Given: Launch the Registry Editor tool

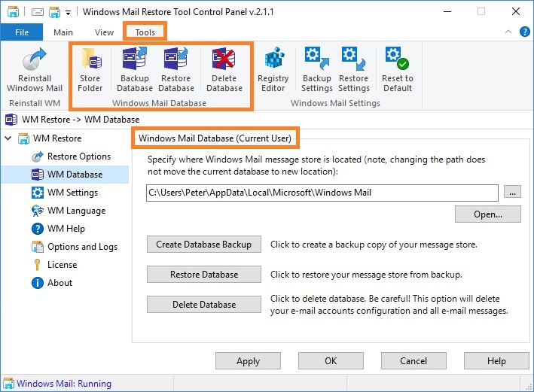Looking at the screenshot, I should point(273,70).
